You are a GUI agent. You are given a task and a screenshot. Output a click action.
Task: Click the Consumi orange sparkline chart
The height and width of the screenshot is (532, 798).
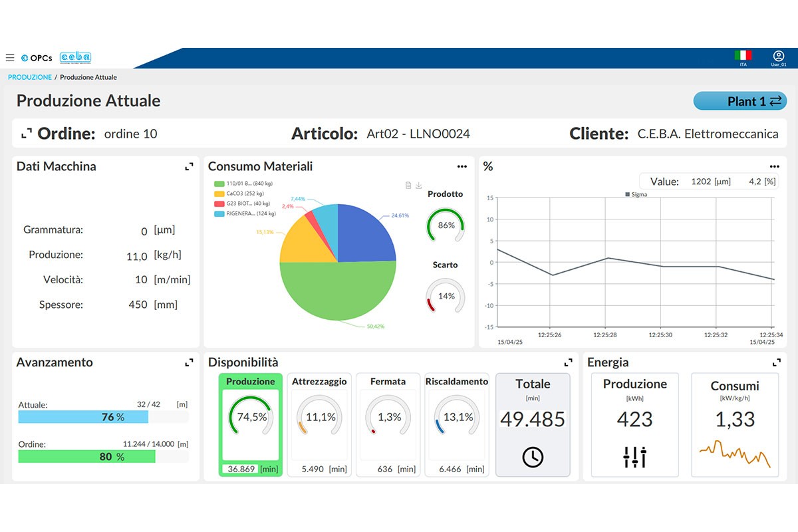coord(735,454)
